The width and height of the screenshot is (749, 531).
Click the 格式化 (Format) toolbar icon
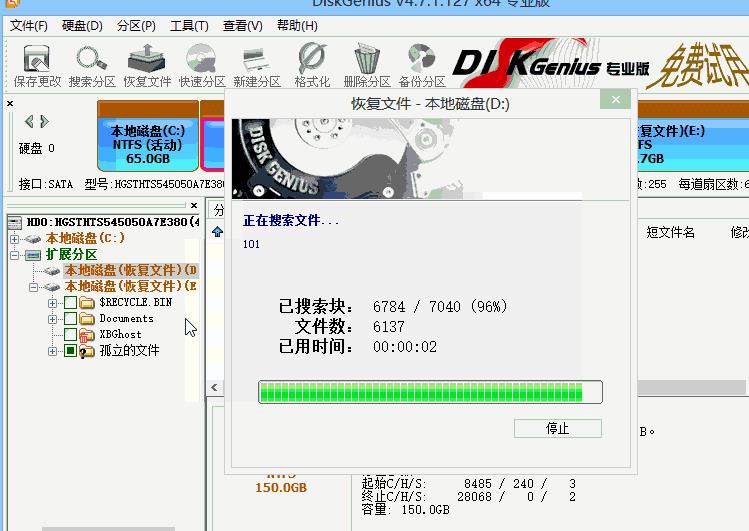click(x=312, y=65)
